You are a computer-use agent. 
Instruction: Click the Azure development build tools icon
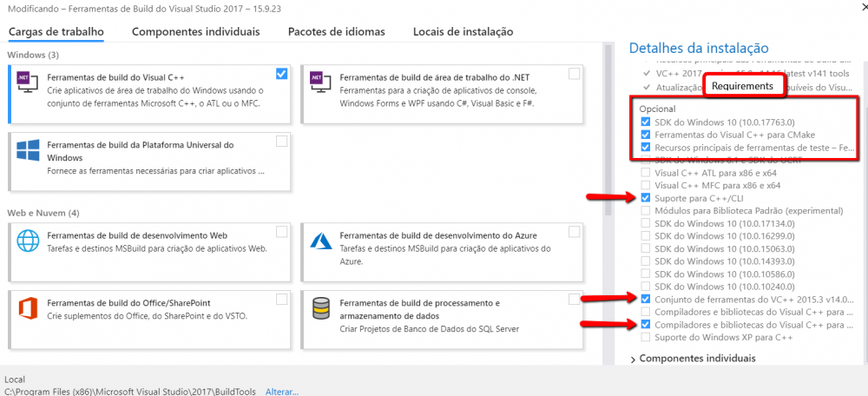[320, 240]
